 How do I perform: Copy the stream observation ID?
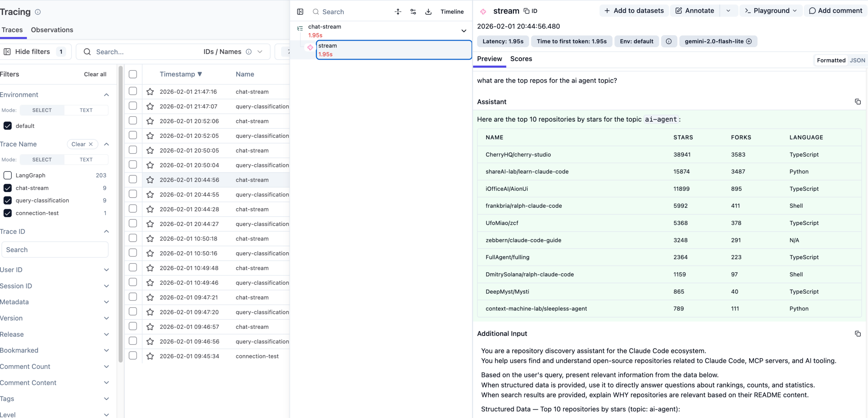click(x=531, y=11)
